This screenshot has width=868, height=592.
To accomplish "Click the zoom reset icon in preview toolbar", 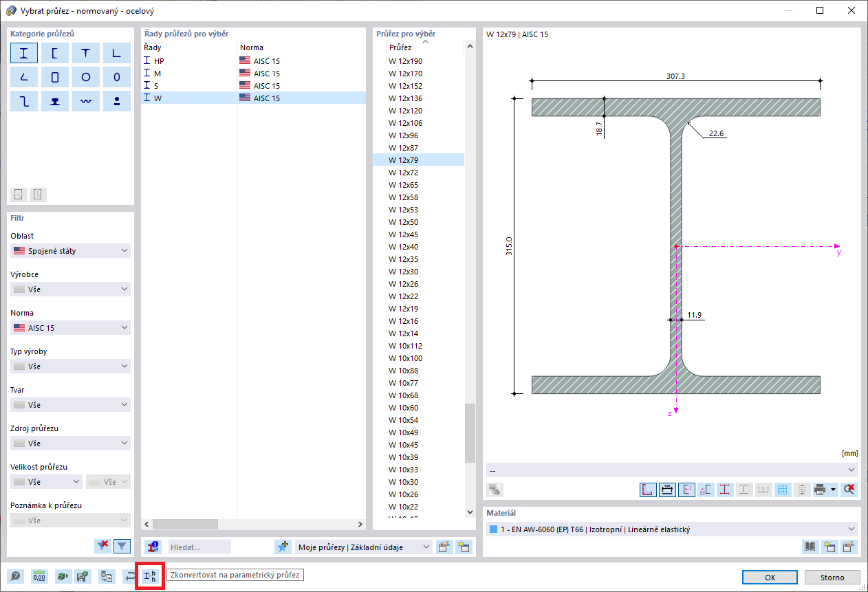I will pyautogui.click(x=848, y=490).
